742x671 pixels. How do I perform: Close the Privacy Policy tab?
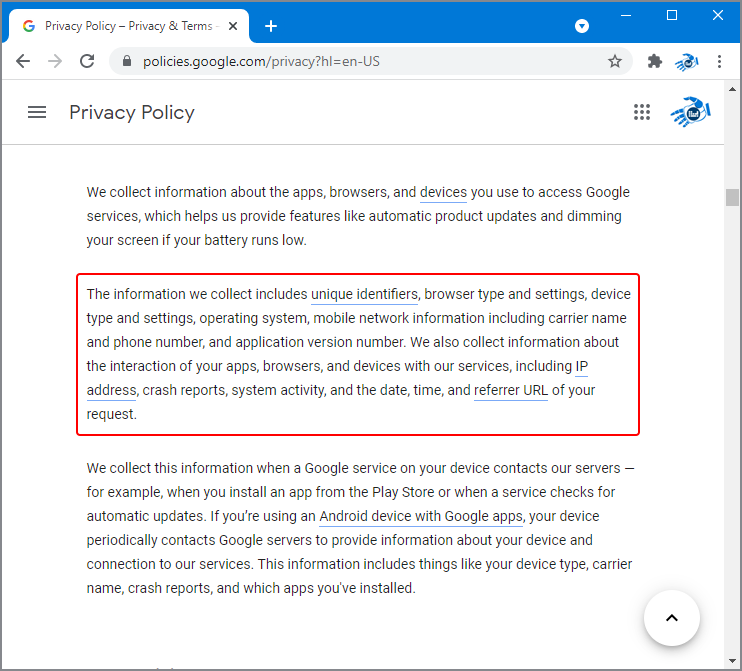pos(237,26)
